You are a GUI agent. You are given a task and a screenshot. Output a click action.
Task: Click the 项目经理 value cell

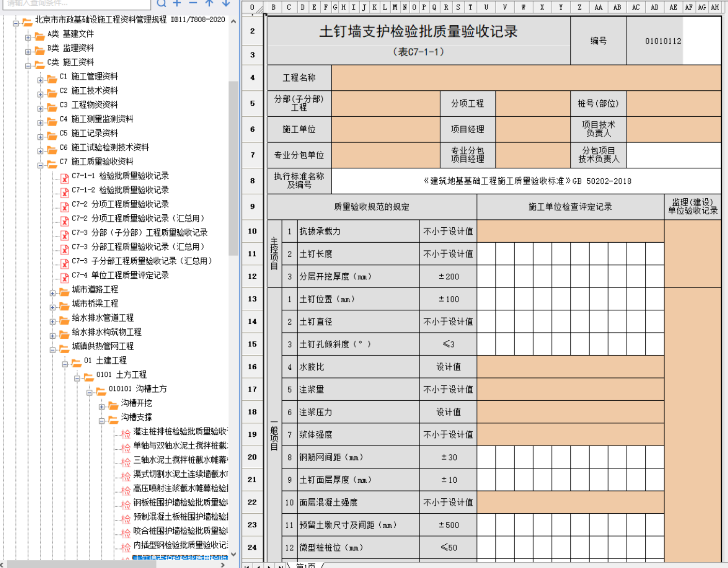[x=533, y=129]
